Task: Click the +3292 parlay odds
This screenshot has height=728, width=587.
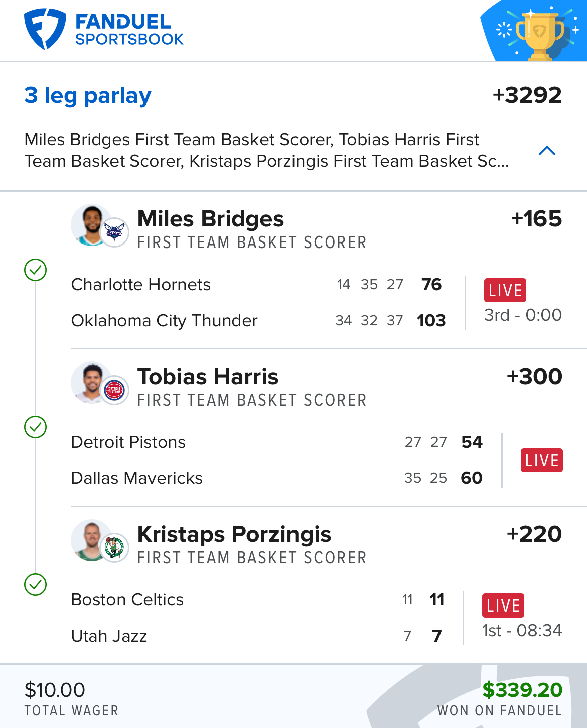Action: 527,95
